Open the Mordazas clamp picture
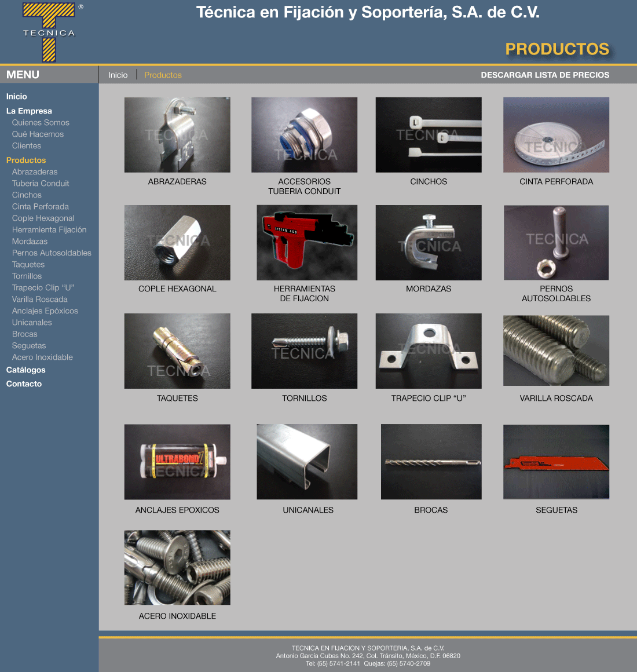Image resolution: width=637 pixels, height=672 pixels. coord(429,243)
